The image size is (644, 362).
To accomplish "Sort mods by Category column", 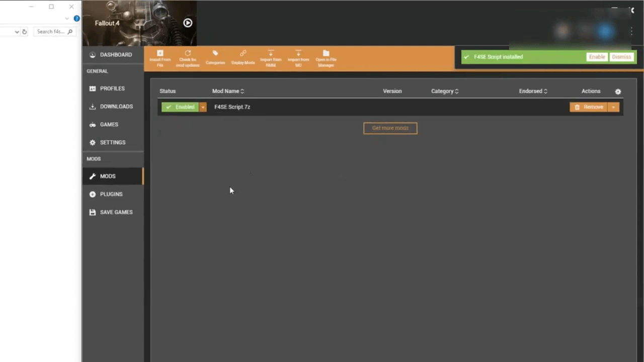I will point(445,91).
